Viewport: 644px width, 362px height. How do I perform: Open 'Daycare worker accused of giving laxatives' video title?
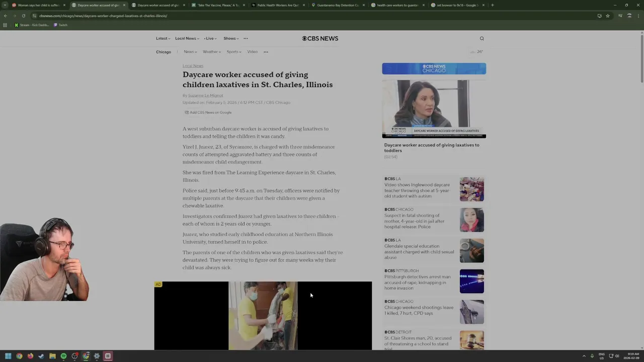click(432, 148)
